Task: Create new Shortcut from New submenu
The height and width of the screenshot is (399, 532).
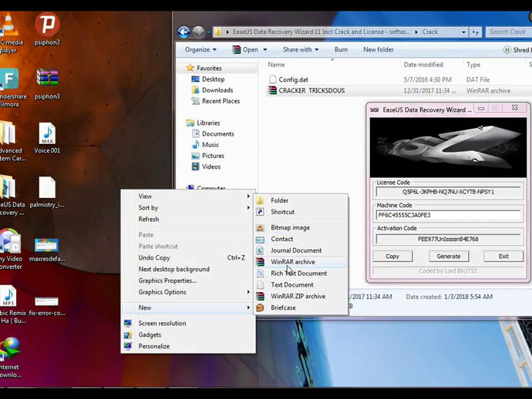Action: pos(301,212)
